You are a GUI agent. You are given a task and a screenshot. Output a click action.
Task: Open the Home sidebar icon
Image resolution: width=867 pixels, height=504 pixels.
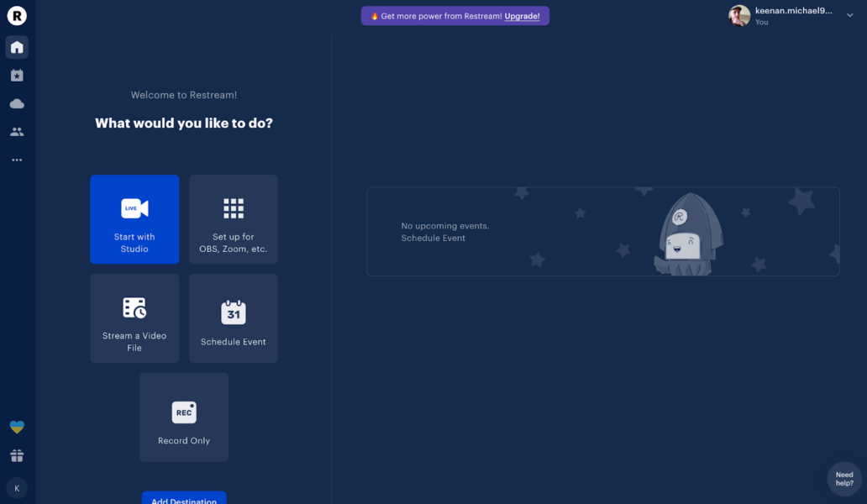[17, 47]
